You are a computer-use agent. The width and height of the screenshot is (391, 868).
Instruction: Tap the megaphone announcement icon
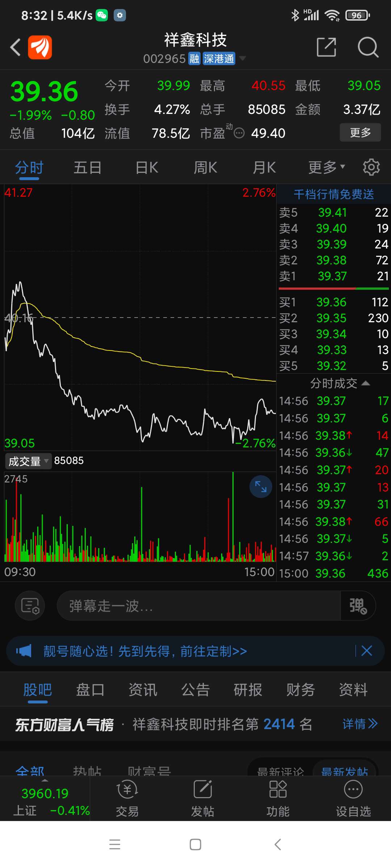[24, 651]
